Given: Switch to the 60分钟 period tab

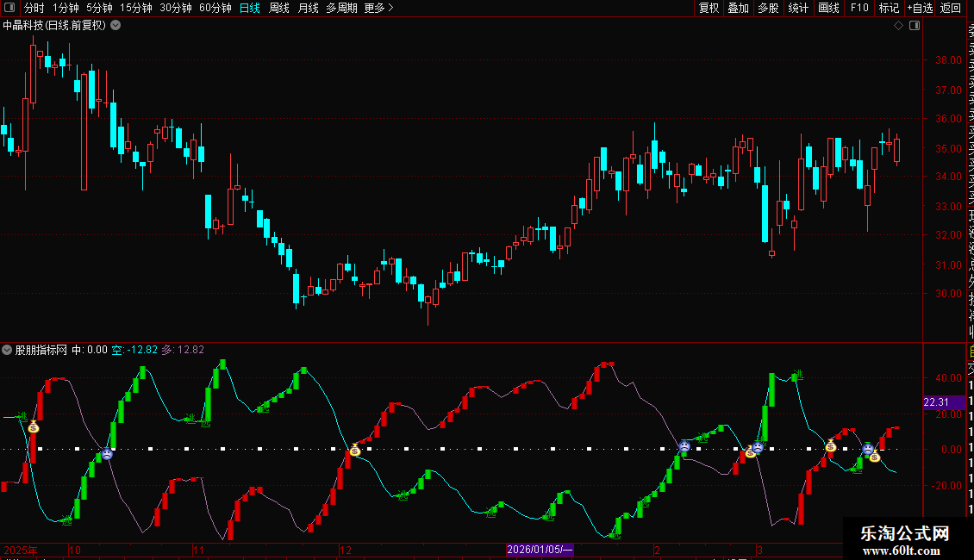Looking at the screenshot, I should click(x=215, y=8).
